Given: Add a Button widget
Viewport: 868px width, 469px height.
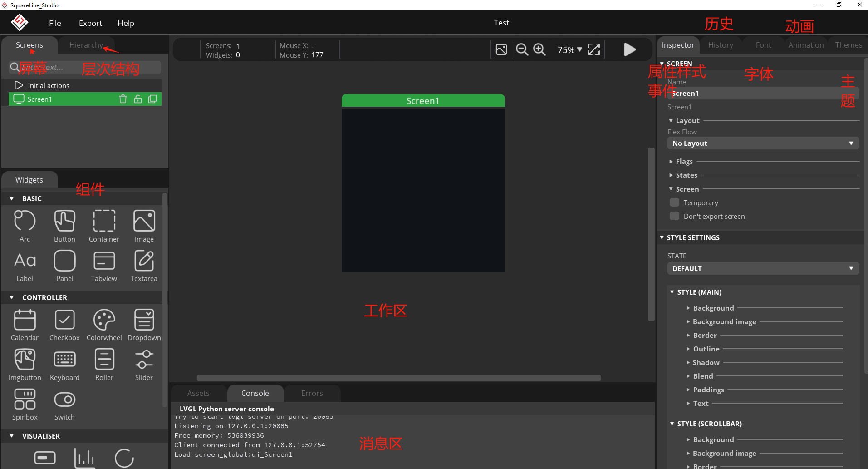Looking at the screenshot, I should [x=64, y=226].
